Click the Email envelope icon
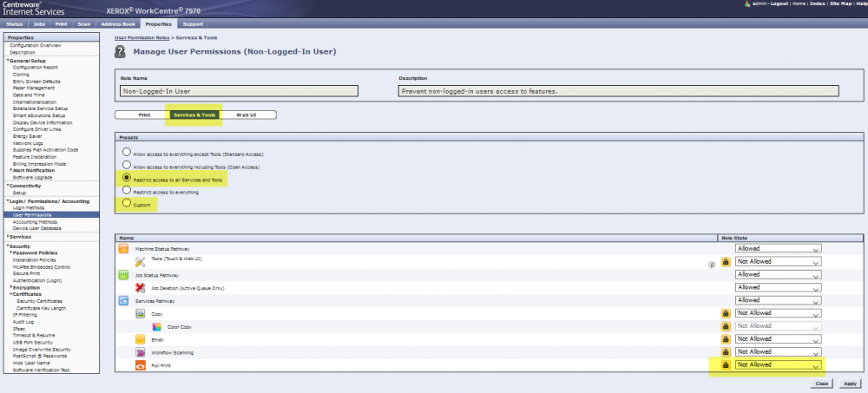 coord(141,339)
